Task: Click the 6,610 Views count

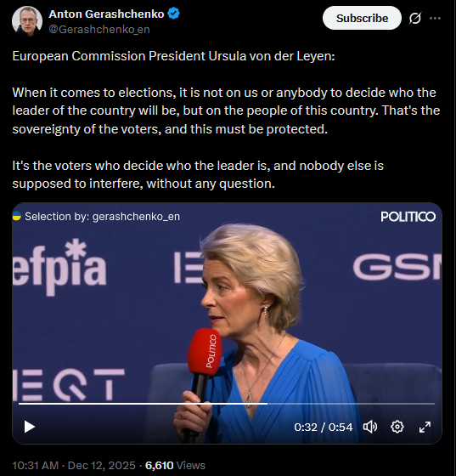Action: click(x=175, y=466)
